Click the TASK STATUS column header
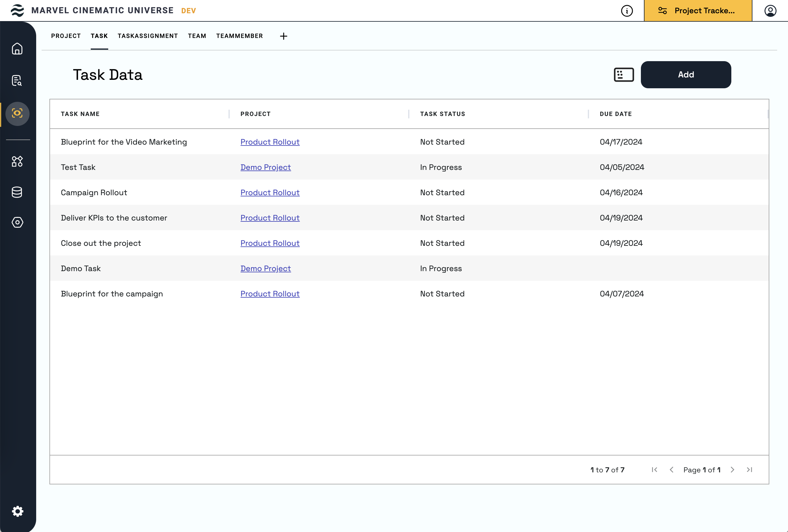Screen dimensions: 788x532 pyautogui.click(x=443, y=114)
